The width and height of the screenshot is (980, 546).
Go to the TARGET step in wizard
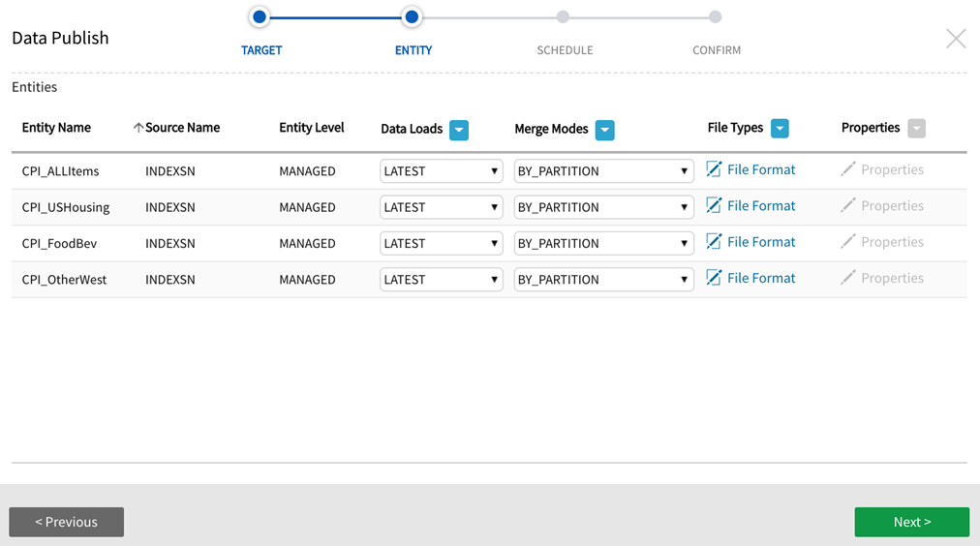coord(260,17)
